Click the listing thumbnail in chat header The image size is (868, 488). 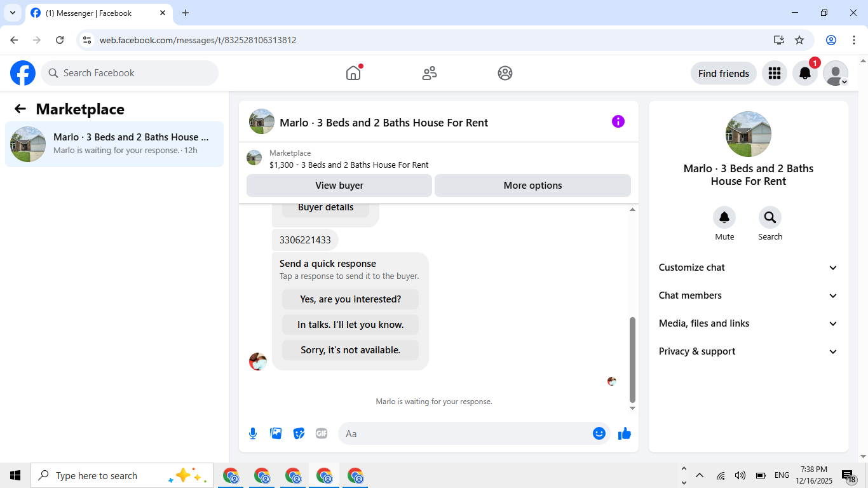(262, 121)
